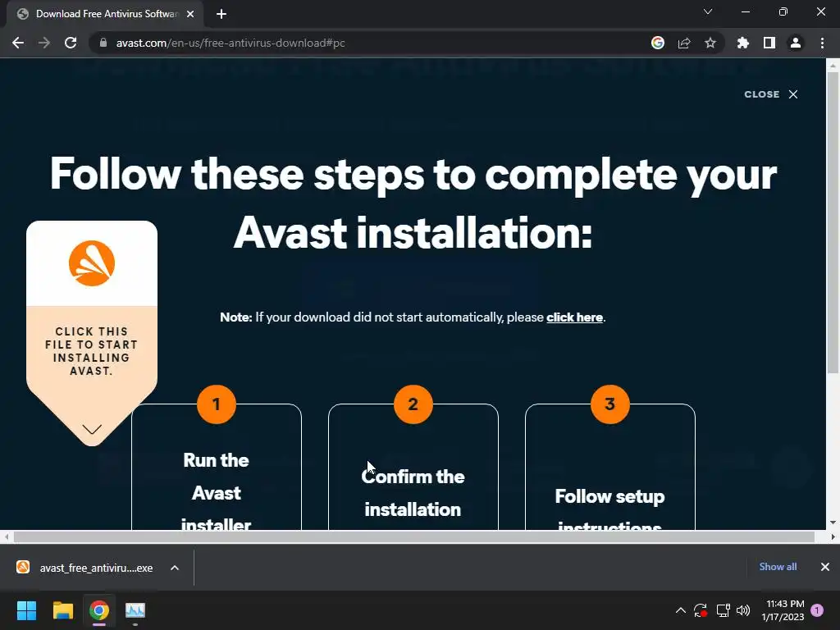Viewport: 840px width, 630px height.
Task: Click the callout's downward chevron
Action: pyautogui.click(x=92, y=429)
